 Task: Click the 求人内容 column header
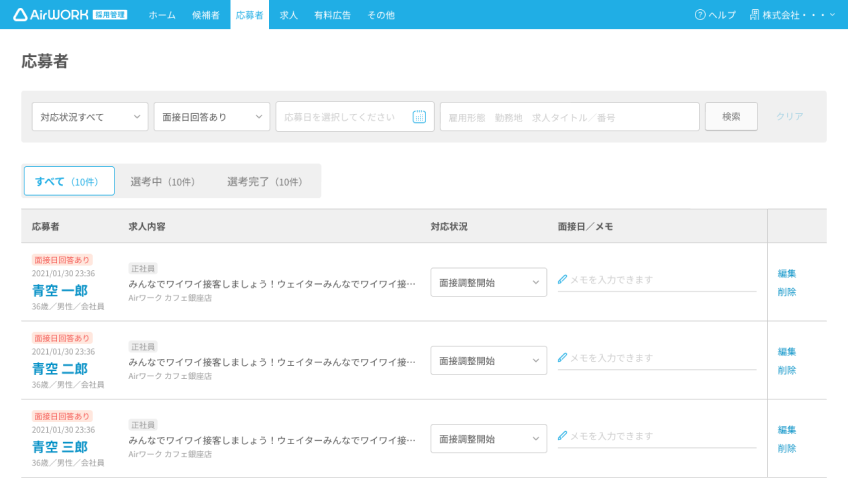[x=147, y=227]
